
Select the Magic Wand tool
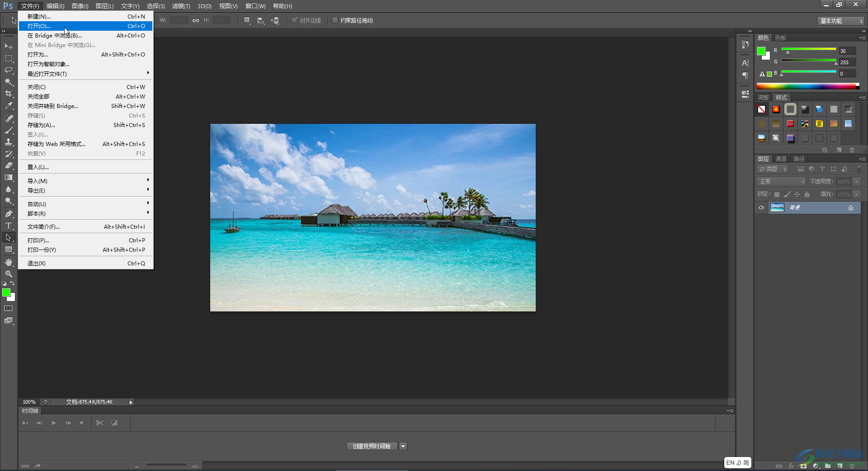tap(9, 82)
